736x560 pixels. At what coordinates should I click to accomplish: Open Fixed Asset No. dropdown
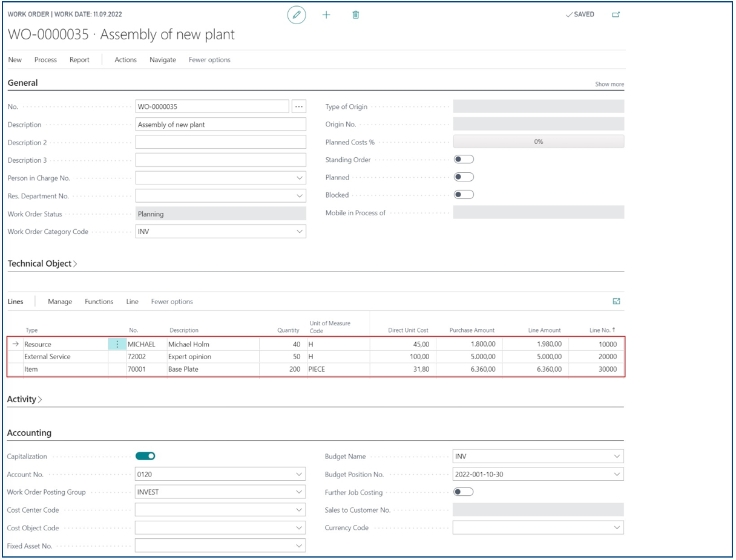tap(300, 545)
